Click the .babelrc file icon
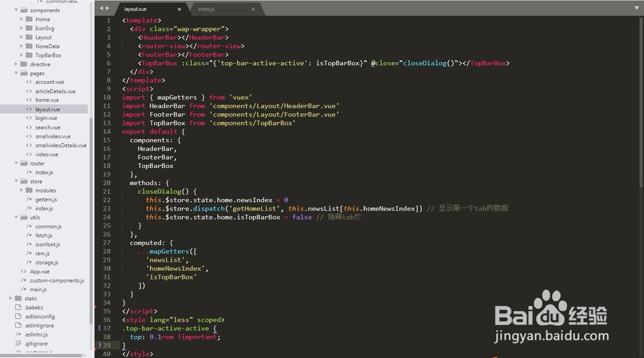This screenshot has height=358, width=644. point(18,307)
